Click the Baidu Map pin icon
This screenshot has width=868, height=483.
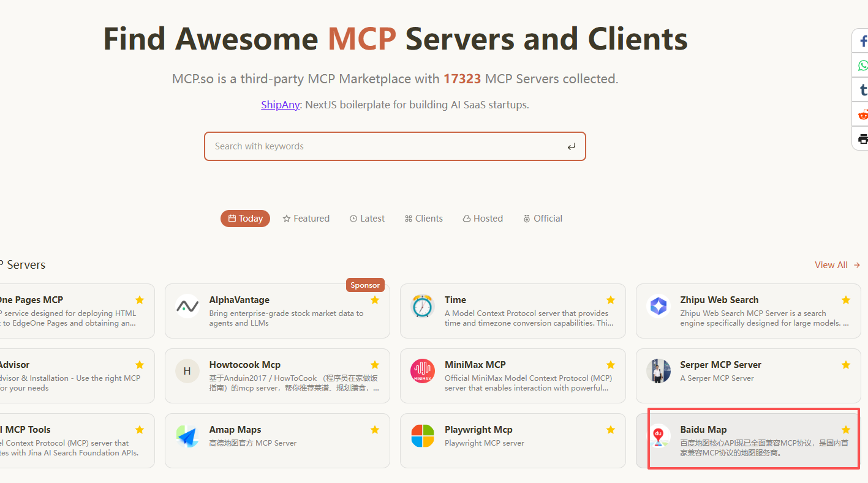tap(659, 436)
